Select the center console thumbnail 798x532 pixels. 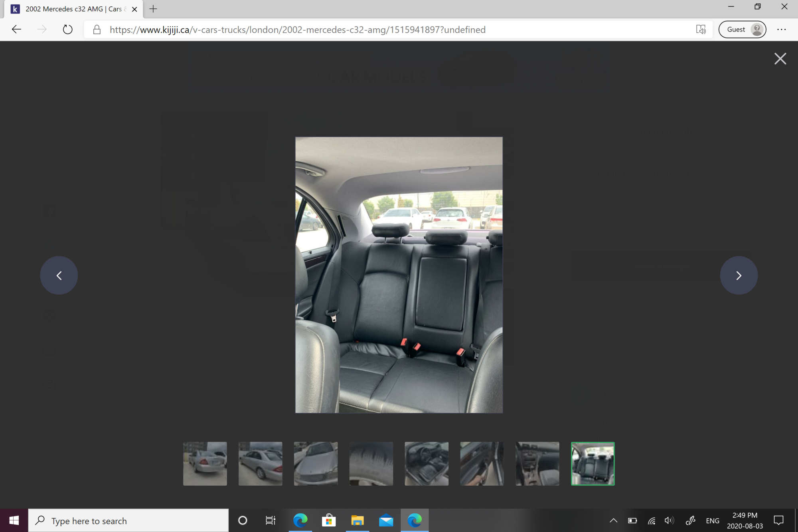537,464
